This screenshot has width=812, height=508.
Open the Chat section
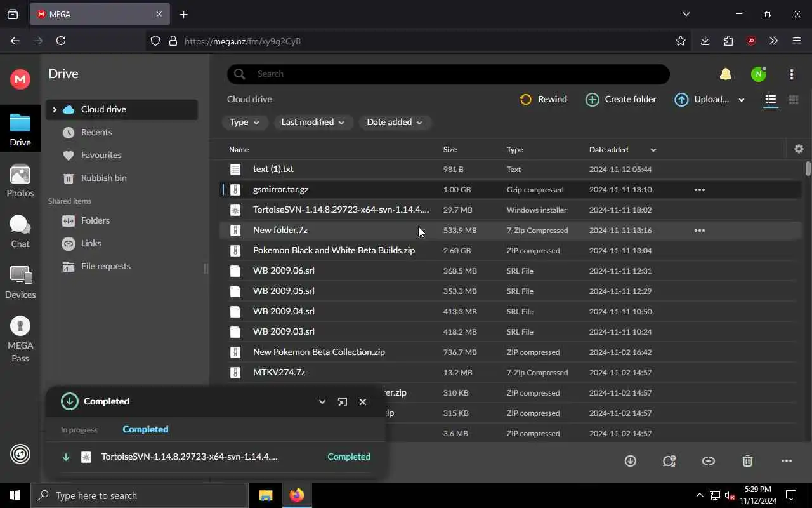[x=20, y=232]
